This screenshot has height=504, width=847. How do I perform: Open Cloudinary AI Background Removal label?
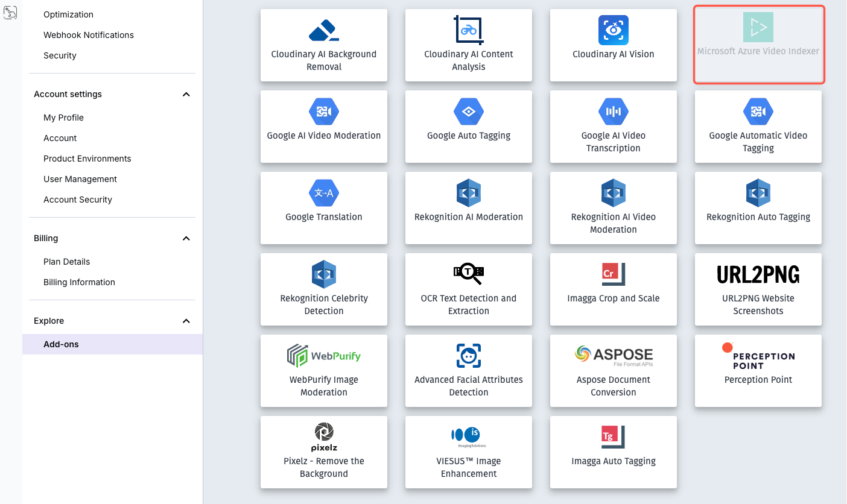(x=324, y=60)
